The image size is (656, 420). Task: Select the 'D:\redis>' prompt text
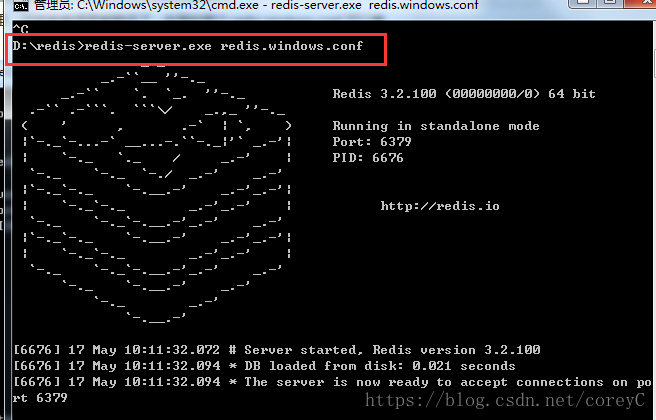[49, 46]
